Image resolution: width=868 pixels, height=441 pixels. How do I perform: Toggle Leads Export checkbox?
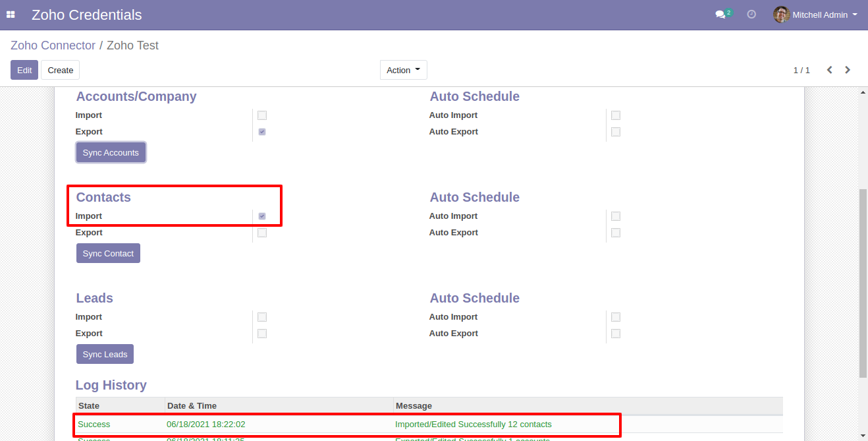(x=262, y=334)
